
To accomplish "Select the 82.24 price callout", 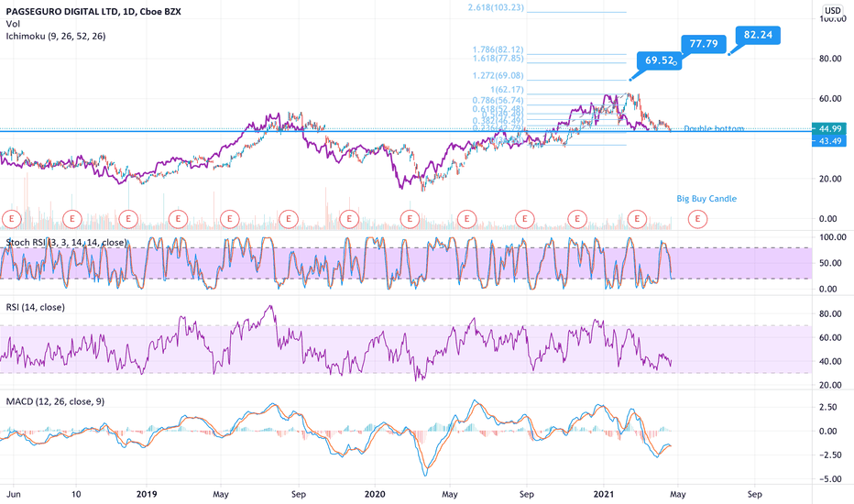I will (x=758, y=35).
